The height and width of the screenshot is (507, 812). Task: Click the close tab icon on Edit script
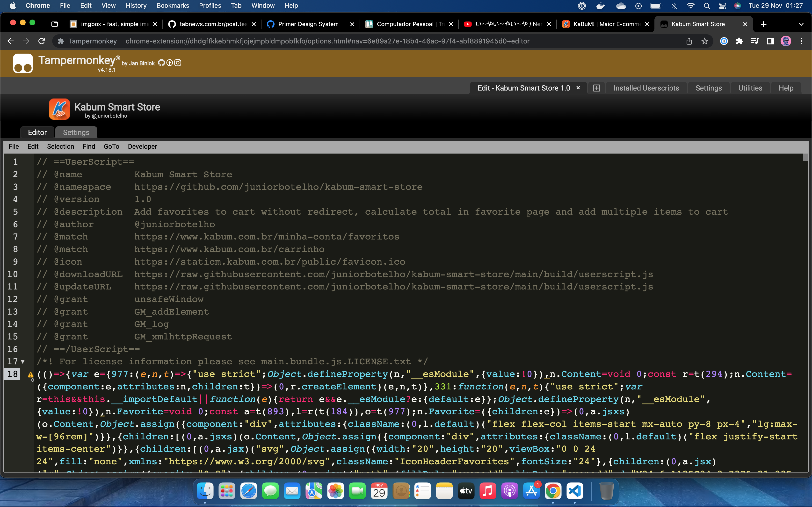578,88
